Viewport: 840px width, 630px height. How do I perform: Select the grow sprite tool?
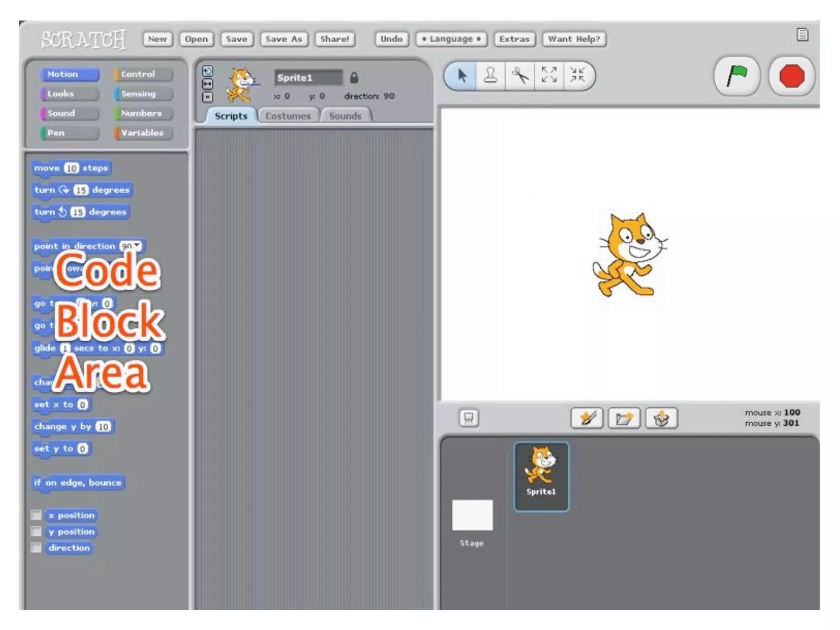point(549,76)
